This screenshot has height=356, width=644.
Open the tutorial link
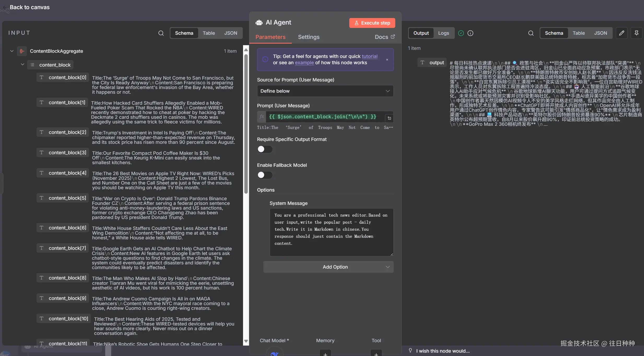369,56
